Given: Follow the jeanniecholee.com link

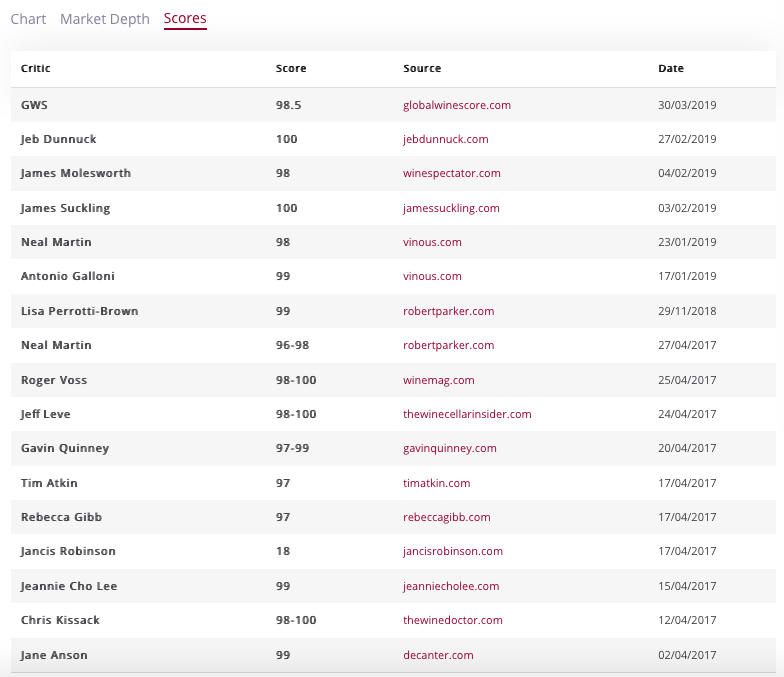Looking at the screenshot, I should click(451, 586).
